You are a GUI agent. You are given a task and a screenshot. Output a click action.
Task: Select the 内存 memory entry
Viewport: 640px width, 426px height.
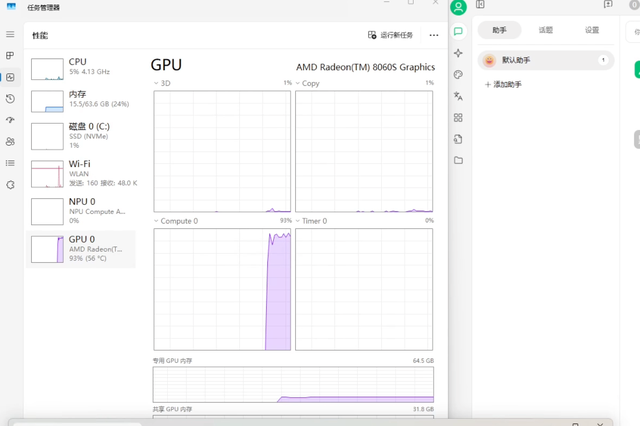pos(81,101)
